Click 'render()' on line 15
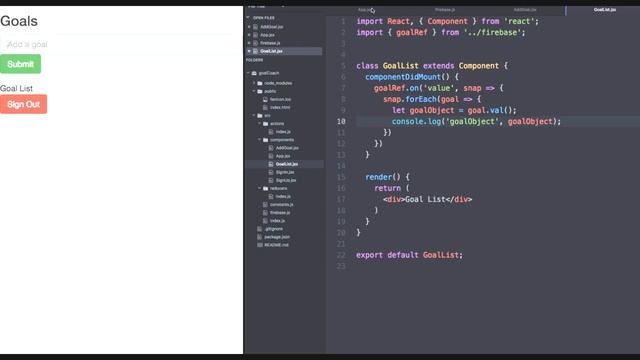 [383, 177]
